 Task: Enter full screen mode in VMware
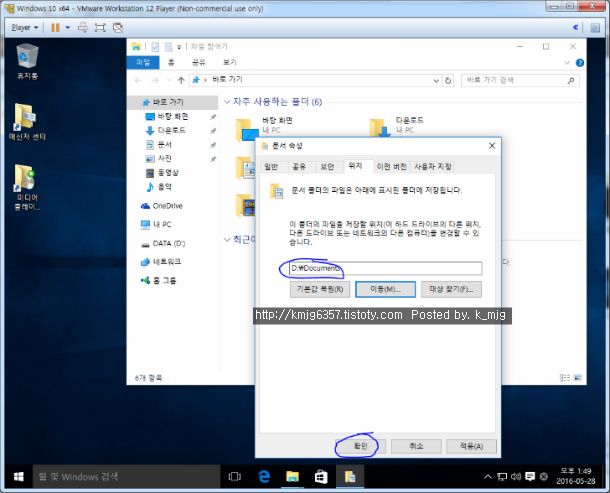point(100,28)
